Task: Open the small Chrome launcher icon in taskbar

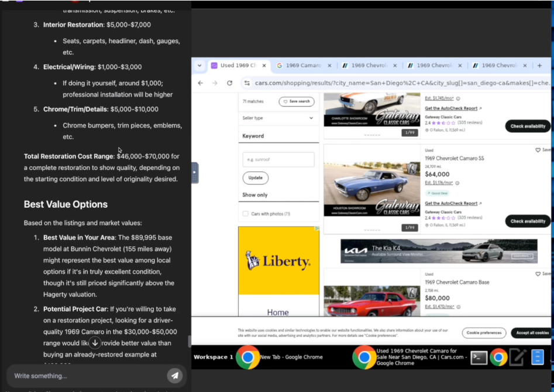Action: pos(498,357)
